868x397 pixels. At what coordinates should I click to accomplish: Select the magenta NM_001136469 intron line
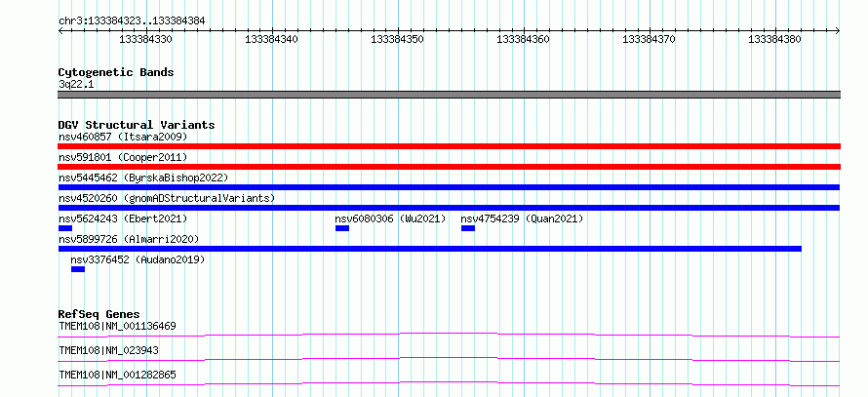[449, 335]
